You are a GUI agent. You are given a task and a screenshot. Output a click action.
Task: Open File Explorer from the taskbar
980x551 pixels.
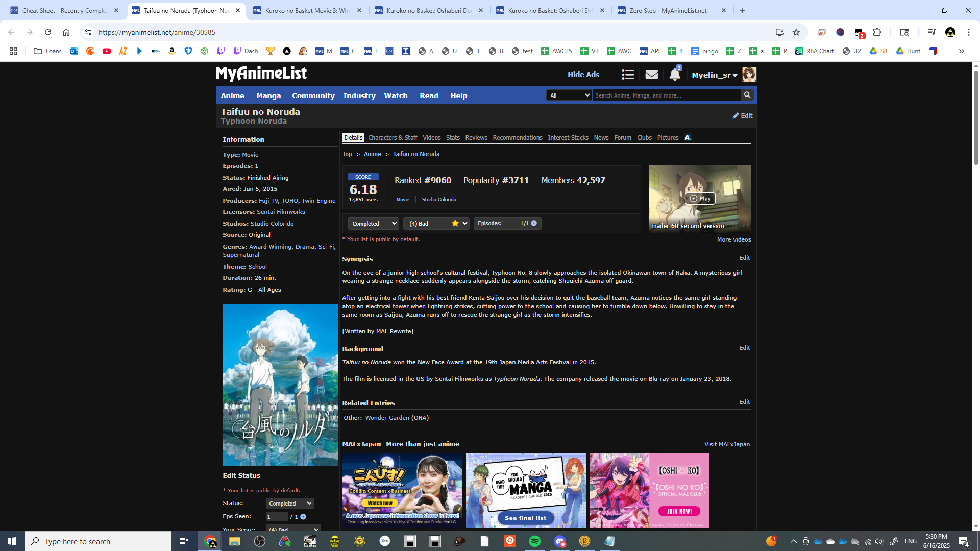tap(234, 541)
